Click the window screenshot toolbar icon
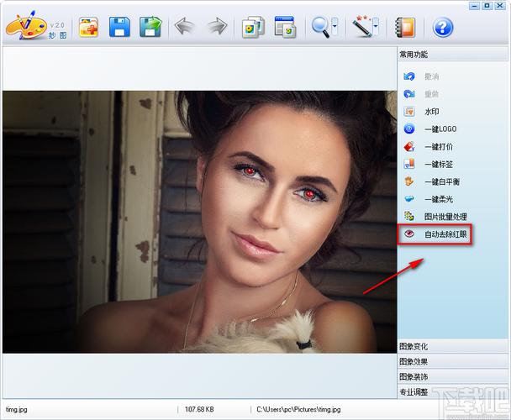 pos(285,27)
